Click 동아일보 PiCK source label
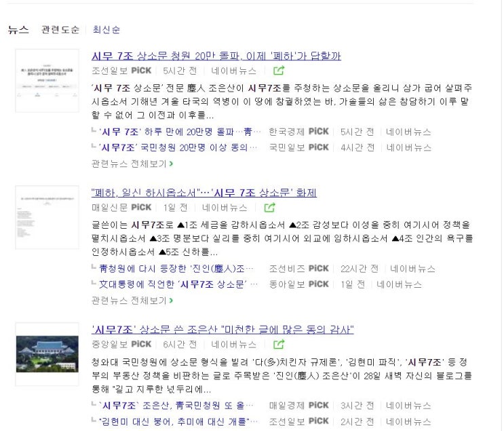The width and height of the screenshot is (504, 431). pyautogui.click(x=299, y=284)
